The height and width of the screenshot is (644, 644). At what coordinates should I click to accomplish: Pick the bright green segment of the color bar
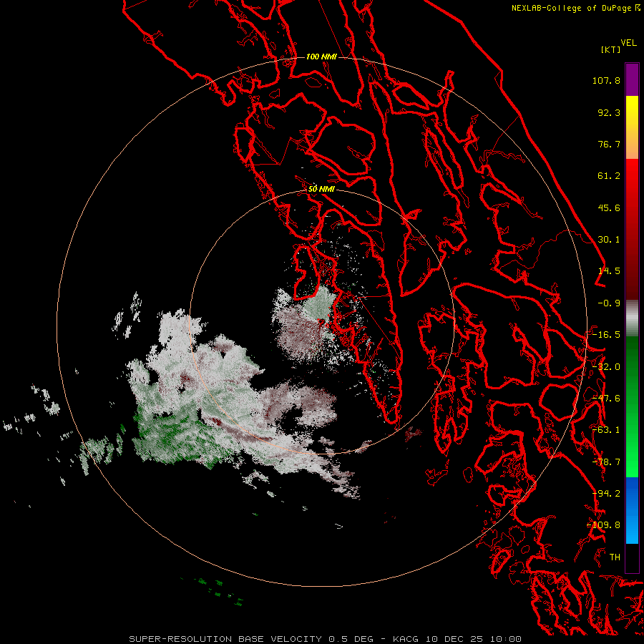point(632,406)
